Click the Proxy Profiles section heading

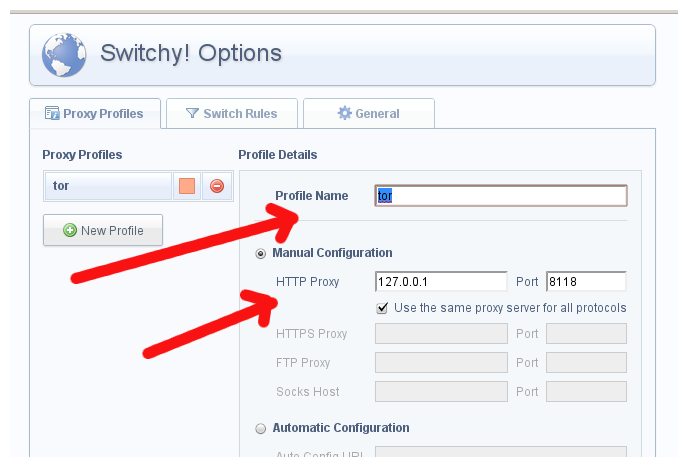pyautogui.click(x=82, y=155)
